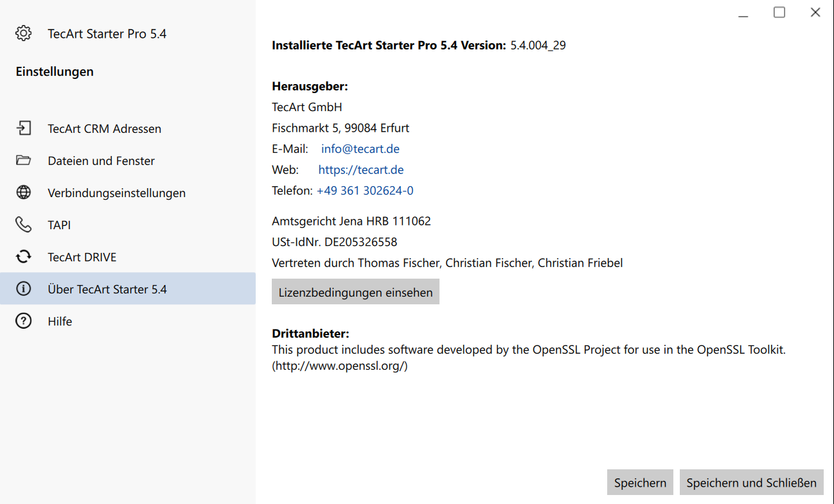This screenshot has width=834, height=504.
Task: Click the question mark Hilfe icon
Action: coord(24,321)
